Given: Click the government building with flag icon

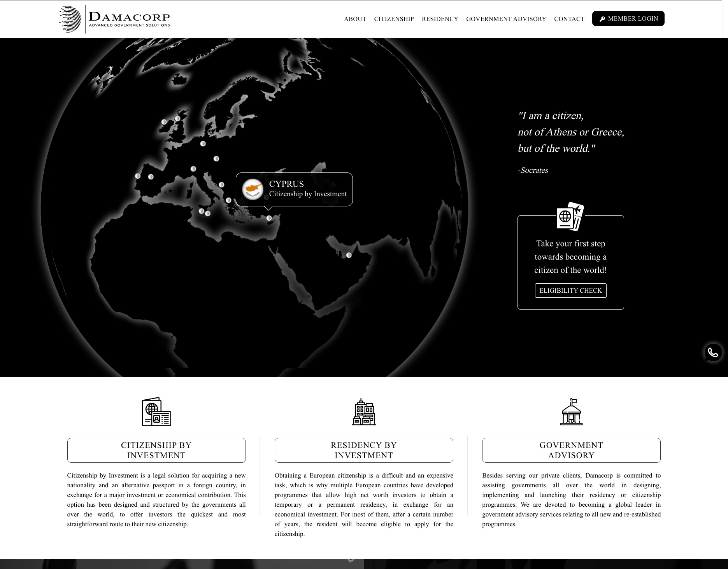Looking at the screenshot, I should pos(571,412).
